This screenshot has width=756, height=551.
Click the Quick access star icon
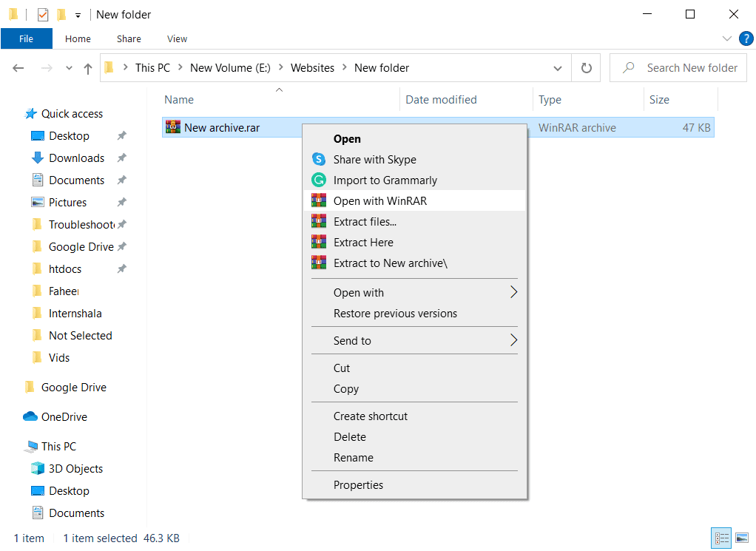tap(31, 114)
